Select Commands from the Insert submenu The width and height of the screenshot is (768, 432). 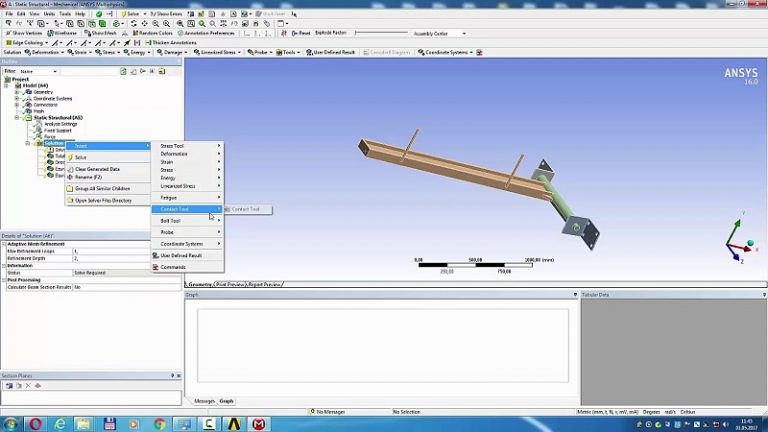click(188, 267)
